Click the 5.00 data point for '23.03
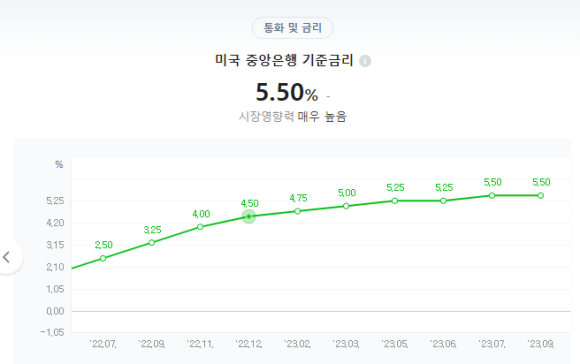580x364 pixels. tap(346, 206)
